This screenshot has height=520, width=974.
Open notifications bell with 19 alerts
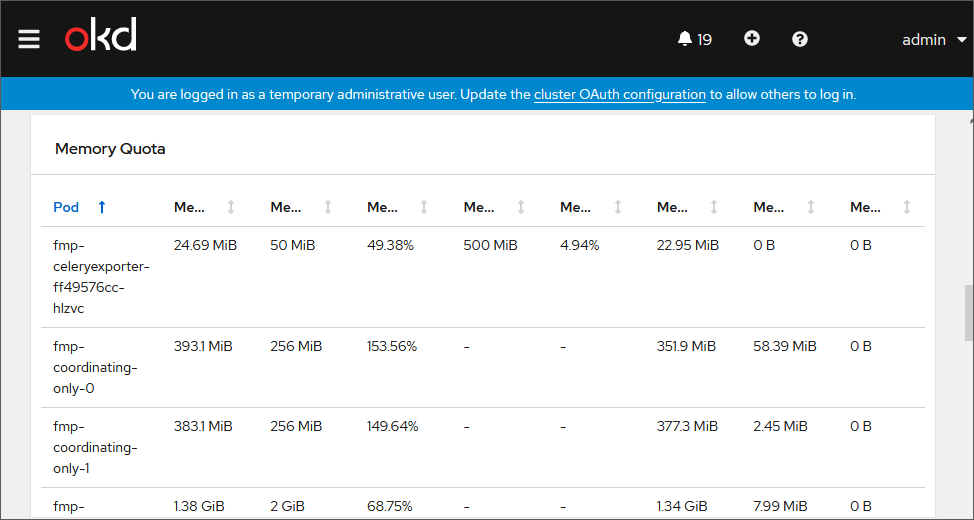pos(694,39)
